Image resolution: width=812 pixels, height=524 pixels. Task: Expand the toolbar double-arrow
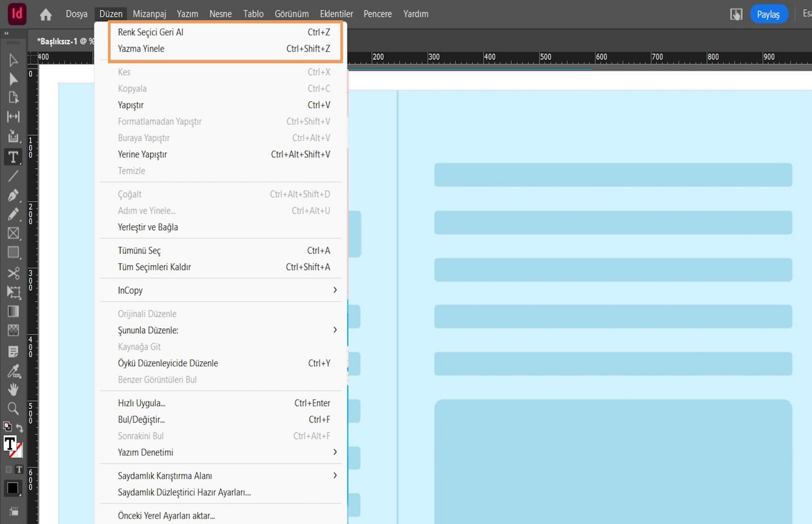pos(6,33)
